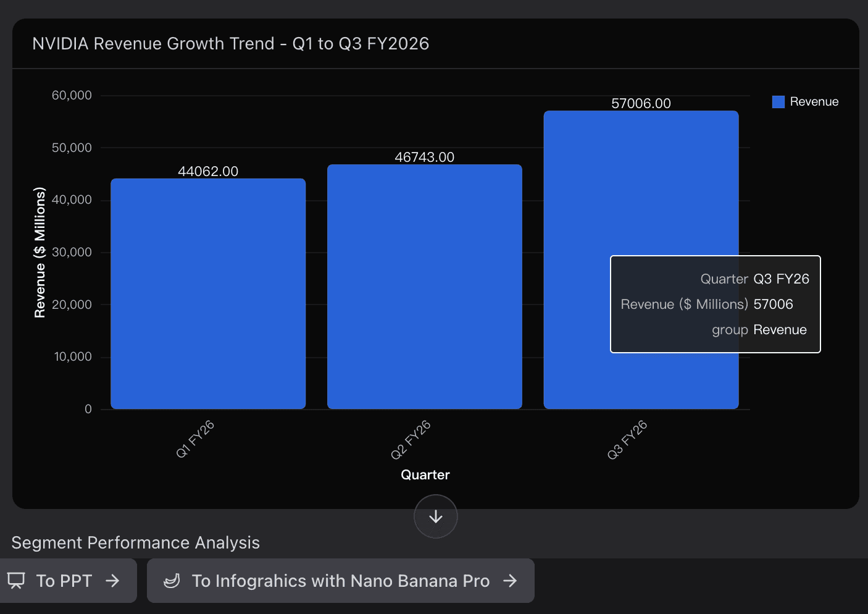The width and height of the screenshot is (868, 614).
Task: Click the Q3 FY26 axis label
Action: tap(627, 439)
